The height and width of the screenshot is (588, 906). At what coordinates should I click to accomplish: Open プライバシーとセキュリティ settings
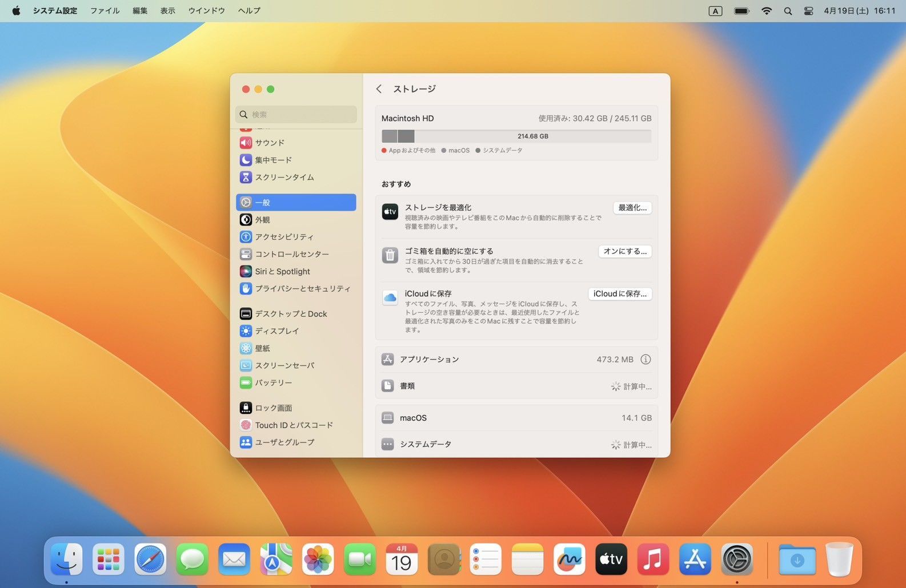pos(296,288)
